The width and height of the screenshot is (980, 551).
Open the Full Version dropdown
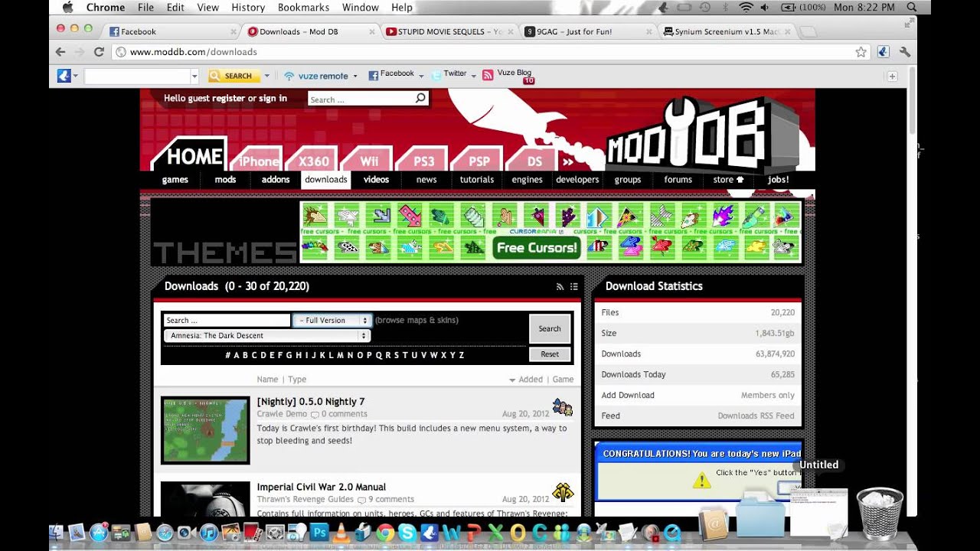pos(332,321)
